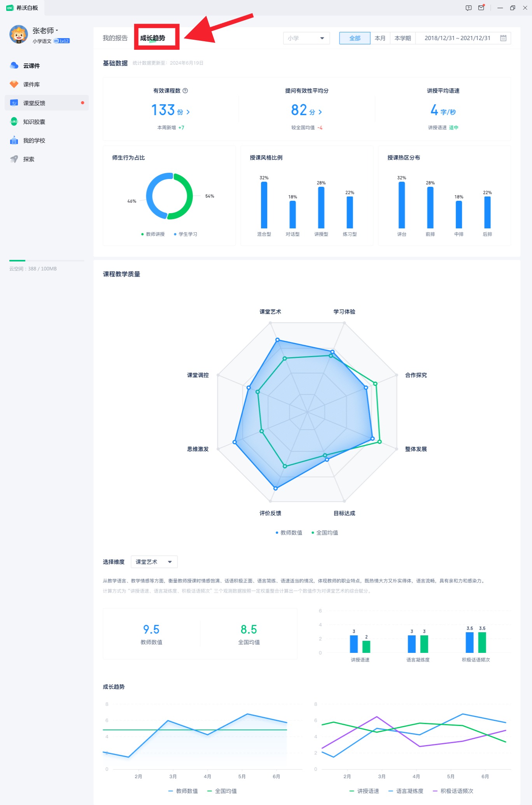This screenshot has width=532, height=805.
Task: Open the 课堂艺术 dimension dropdown
Action: (154, 562)
